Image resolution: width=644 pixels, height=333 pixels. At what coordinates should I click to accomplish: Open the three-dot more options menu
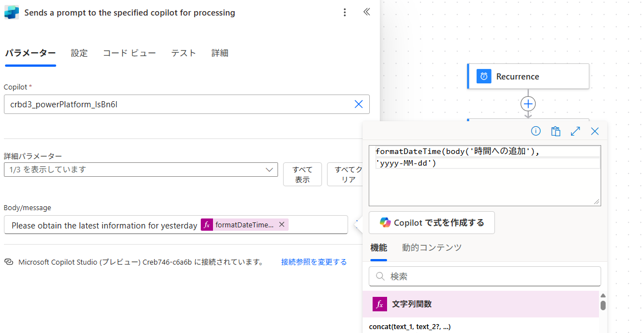click(x=345, y=12)
